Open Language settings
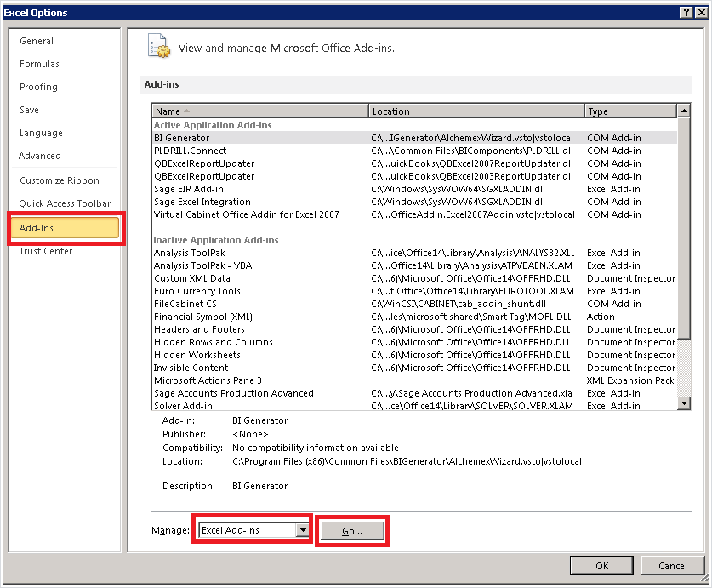Screen dimensions: 712x588 (x=41, y=133)
